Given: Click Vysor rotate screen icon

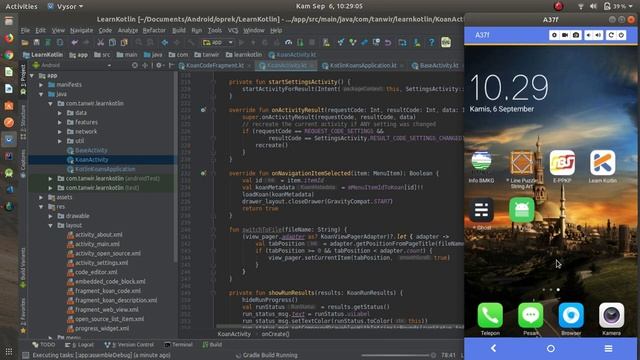Looking at the screenshot, I should pyautogui.click(x=611, y=36).
